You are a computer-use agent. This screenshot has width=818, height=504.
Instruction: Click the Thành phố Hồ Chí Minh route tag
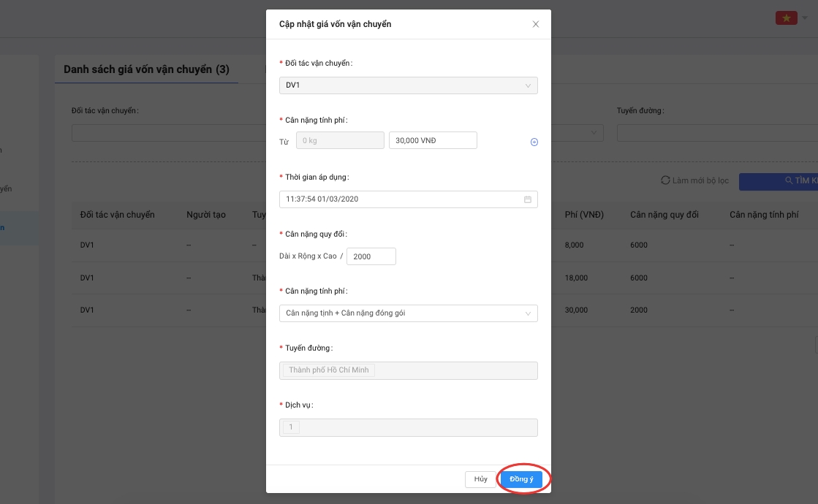tap(328, 370)
